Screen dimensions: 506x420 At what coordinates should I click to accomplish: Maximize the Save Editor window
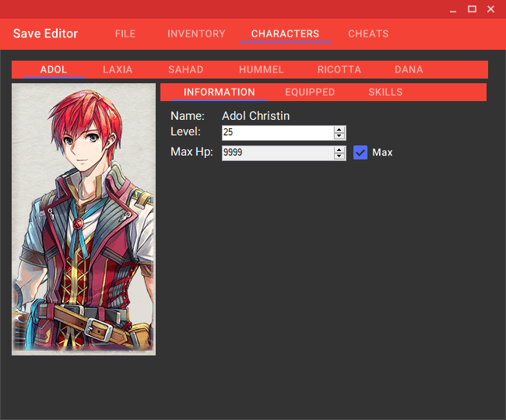coord(472,9)
